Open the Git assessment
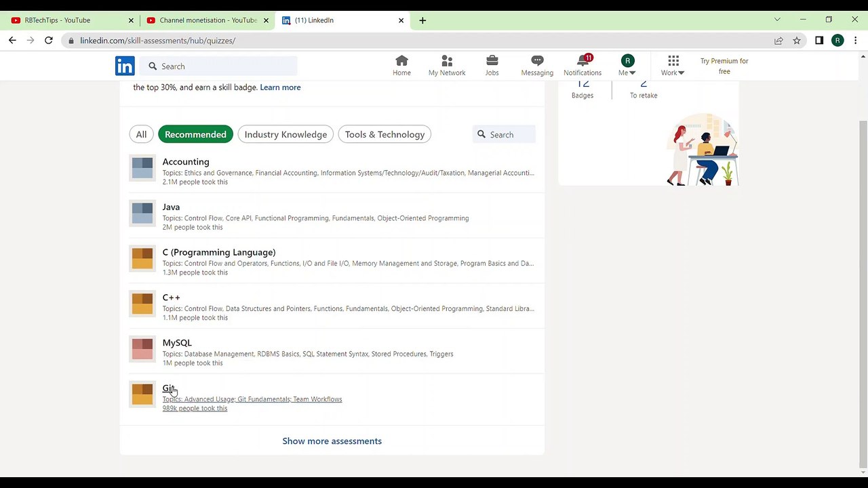Image resolution: width=868 pixels, height=488 pixels. (167, 388)
